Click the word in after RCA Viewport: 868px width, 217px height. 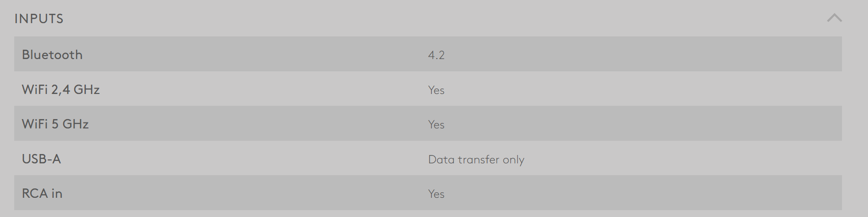click(57, 193)
